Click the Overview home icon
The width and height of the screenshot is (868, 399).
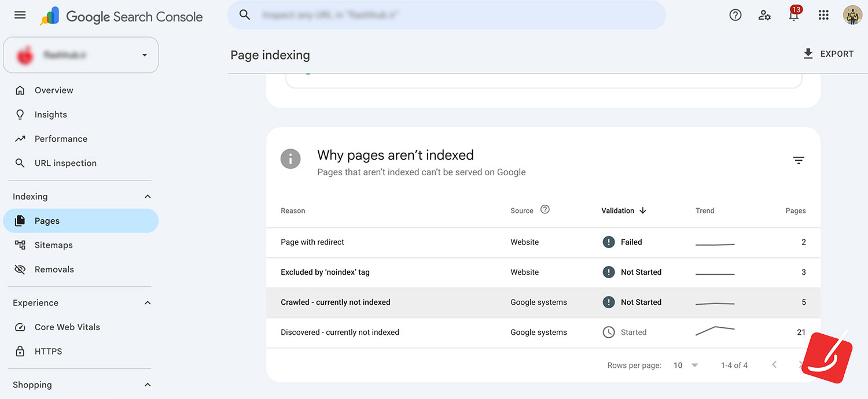pos(20,90)
